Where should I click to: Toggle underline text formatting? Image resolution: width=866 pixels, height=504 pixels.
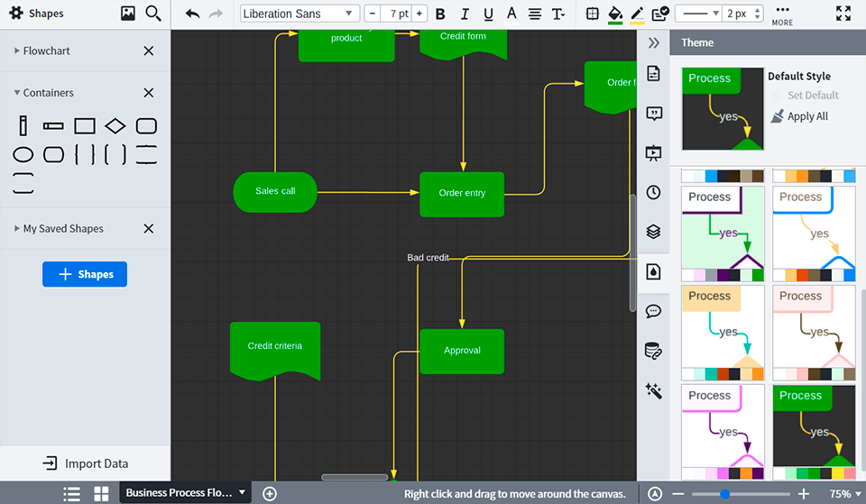click(x=488, y=14)
